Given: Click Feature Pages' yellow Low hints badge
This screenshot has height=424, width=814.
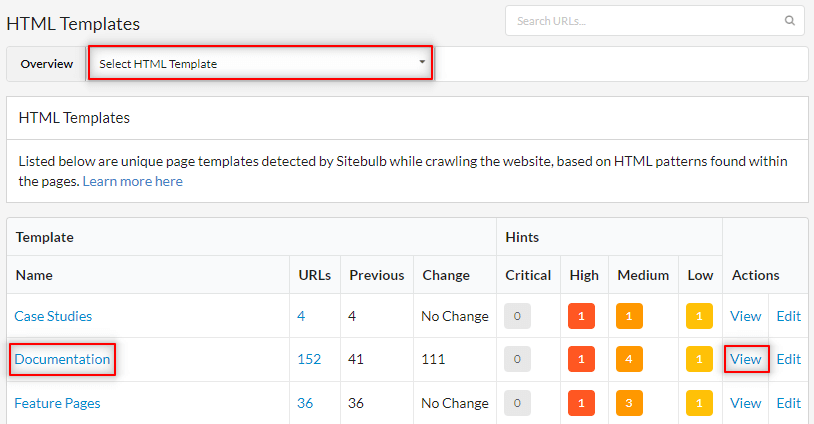Looking at the screenshot, I should [x=699, y=403].
